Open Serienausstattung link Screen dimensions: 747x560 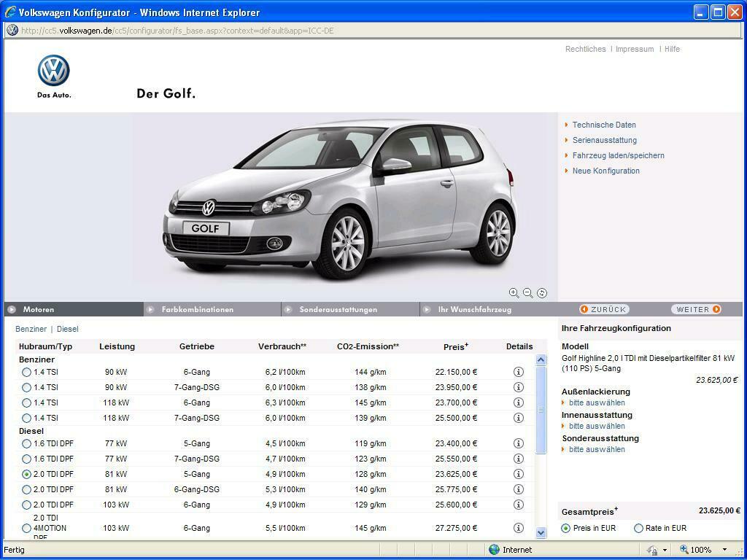click(605, 140)
